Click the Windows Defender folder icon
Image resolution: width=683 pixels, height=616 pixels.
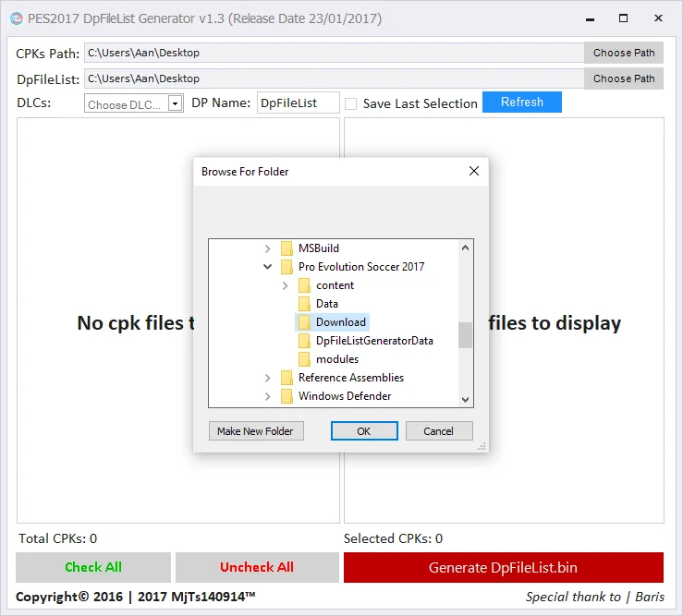click(287, 396)
